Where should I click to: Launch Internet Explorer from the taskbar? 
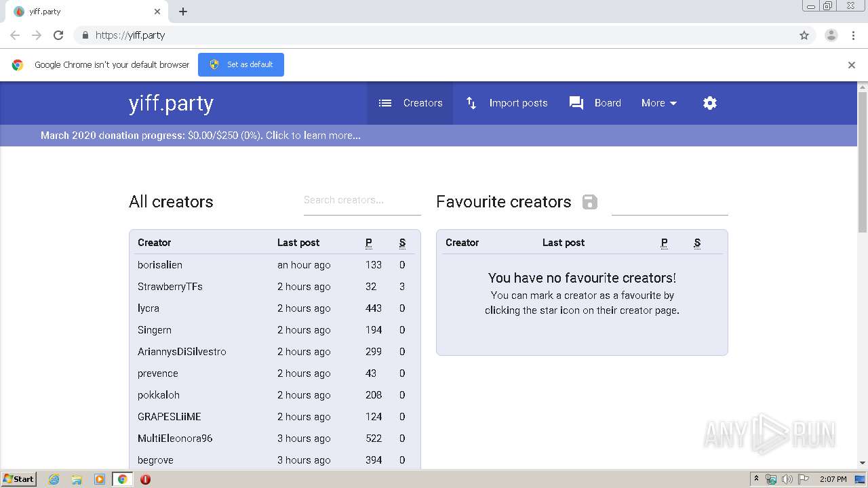54,479
